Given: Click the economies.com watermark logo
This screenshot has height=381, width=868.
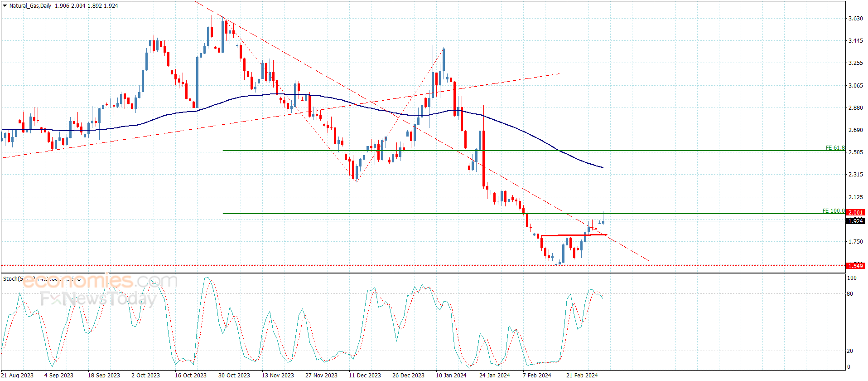Looking at the screenshot, I should click(100, 281).
